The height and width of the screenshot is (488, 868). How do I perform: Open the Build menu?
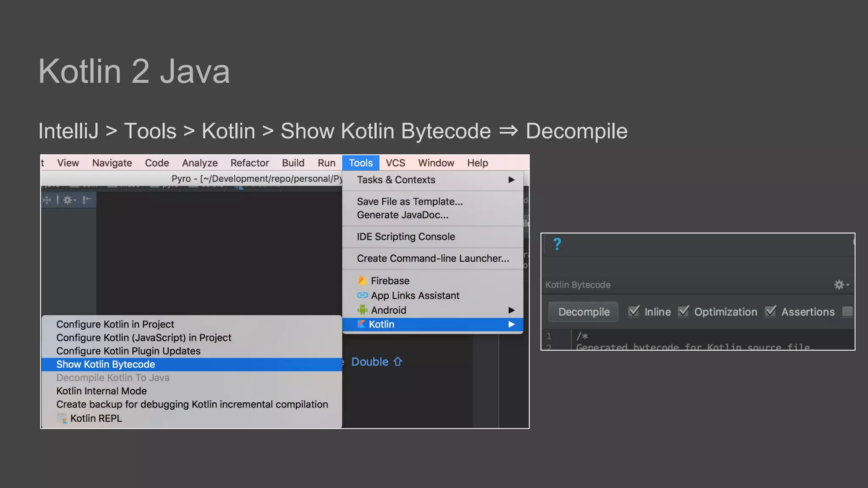(x=293, y=163)
